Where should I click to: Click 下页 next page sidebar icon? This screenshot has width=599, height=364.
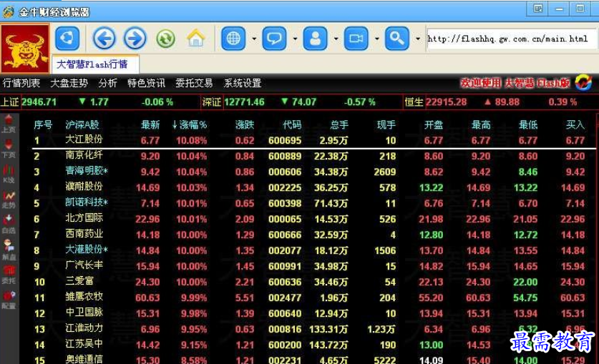point(9,149)
